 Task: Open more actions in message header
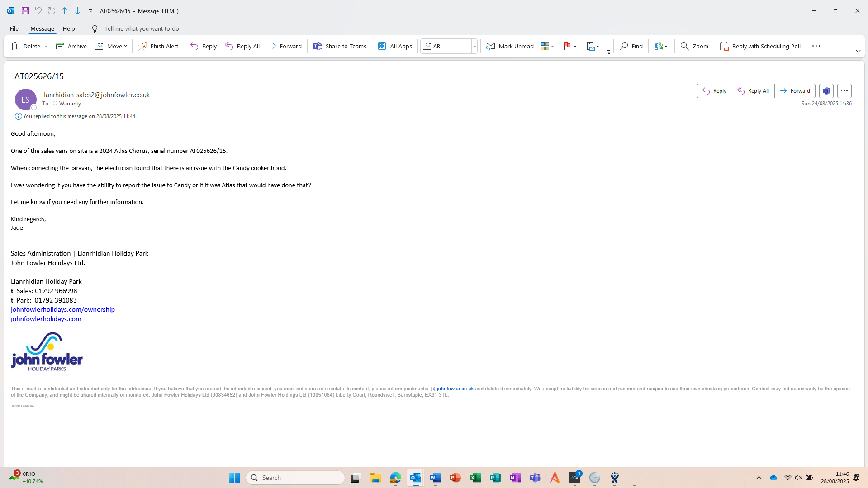[x=844, y=91]
